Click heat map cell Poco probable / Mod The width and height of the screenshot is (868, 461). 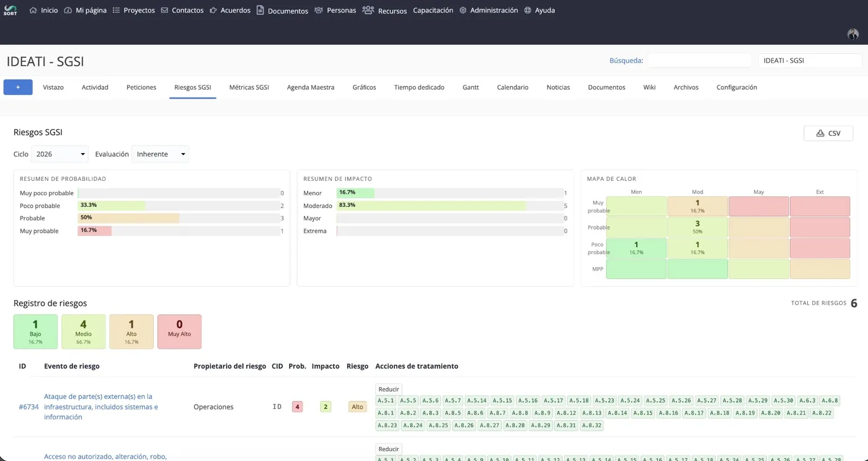pos(697,248)
